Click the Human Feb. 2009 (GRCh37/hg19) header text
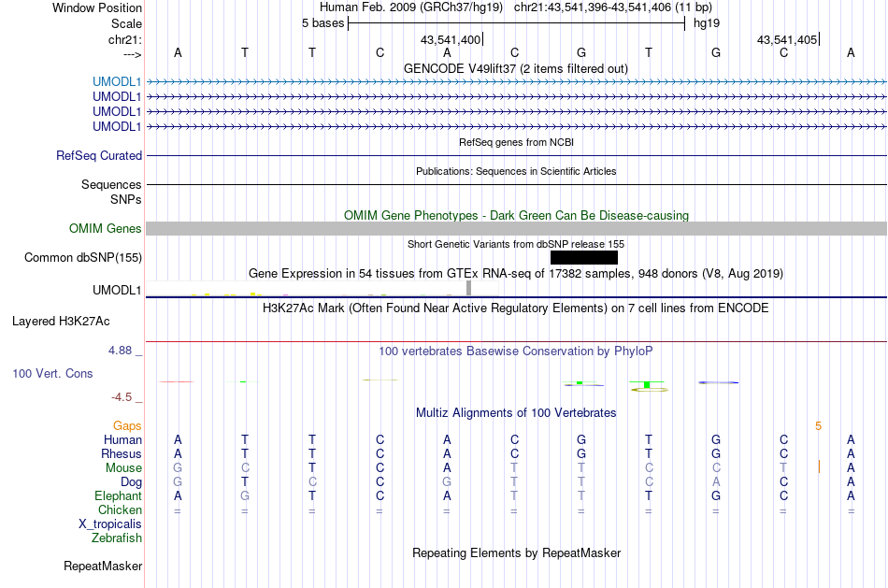 [411, 7]
